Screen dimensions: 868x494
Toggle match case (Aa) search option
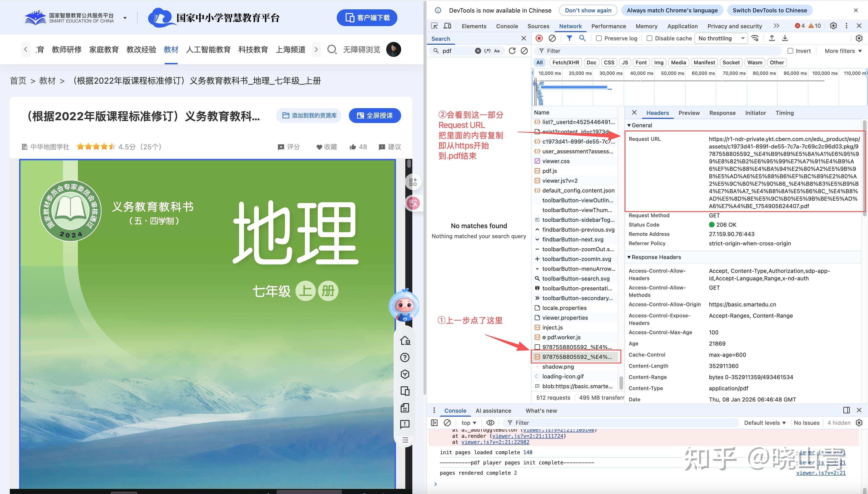coord(497,51)
